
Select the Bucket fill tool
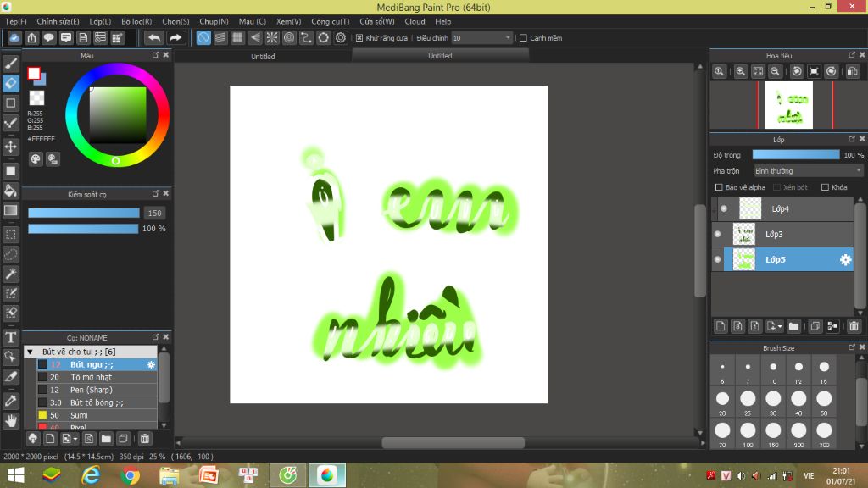tap(10, 191)
